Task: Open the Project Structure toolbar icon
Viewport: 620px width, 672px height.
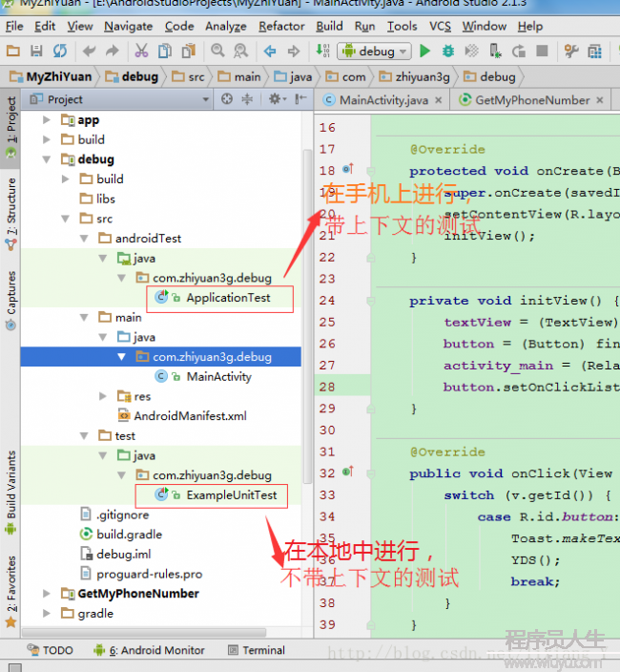Action: 571,51
